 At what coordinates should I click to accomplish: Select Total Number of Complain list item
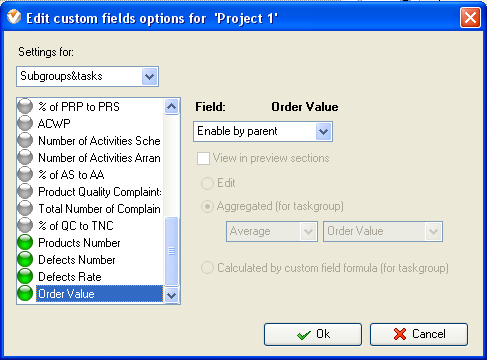pyautogui.click(x=99, y=209)
